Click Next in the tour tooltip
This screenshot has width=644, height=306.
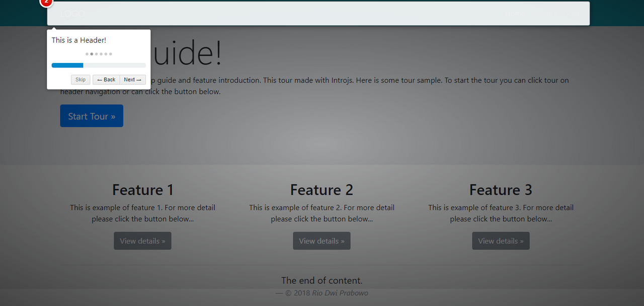click(x=132, y=80)
